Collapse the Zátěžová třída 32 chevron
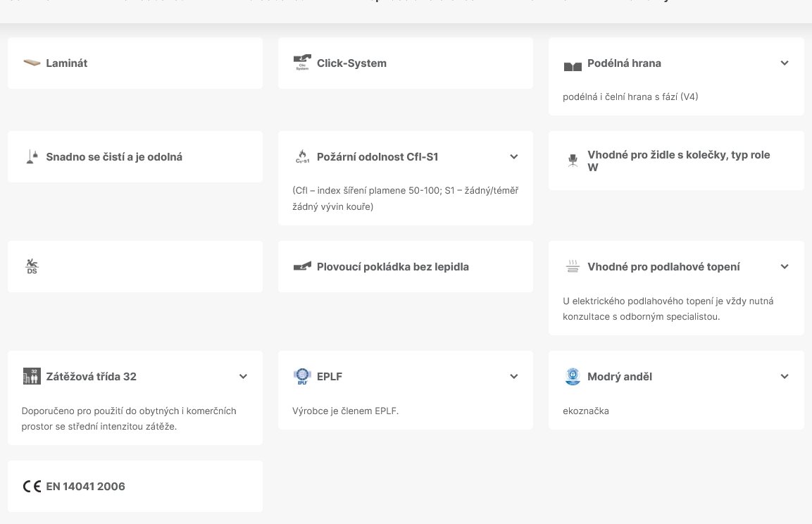The width and height of the screenshot is (812, 524). [244, 377]
